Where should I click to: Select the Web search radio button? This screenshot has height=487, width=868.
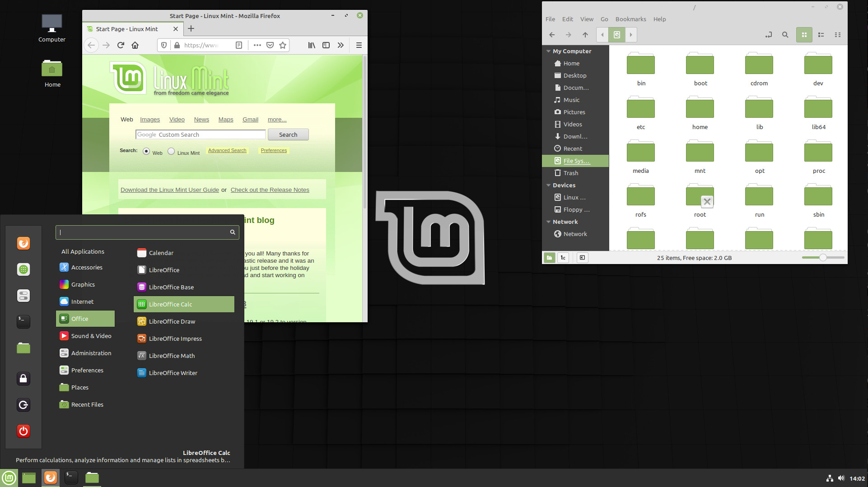click(146, 152)
